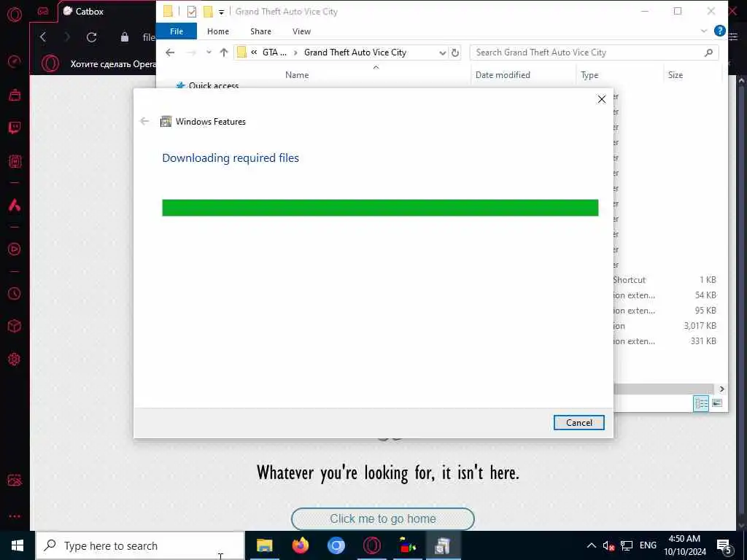Open the View ribbon tab
747x560 pixels.
[301, 31]
